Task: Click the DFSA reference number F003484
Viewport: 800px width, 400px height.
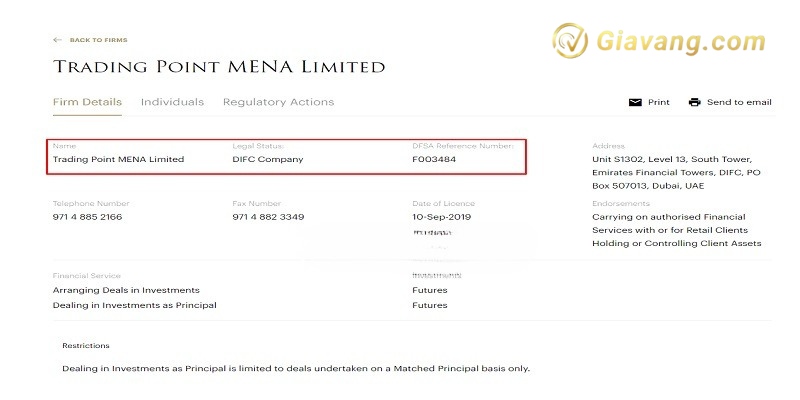Action: point(434,159)
